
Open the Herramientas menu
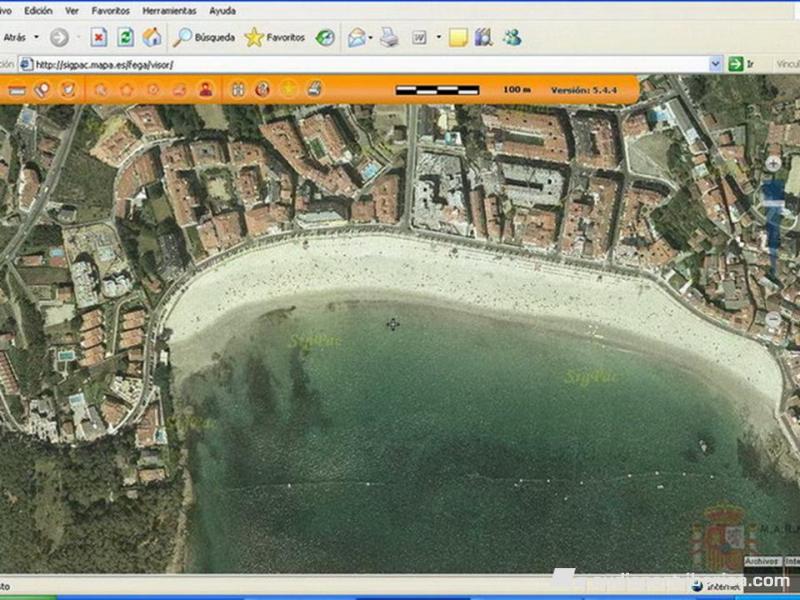[x=169, y=11]
